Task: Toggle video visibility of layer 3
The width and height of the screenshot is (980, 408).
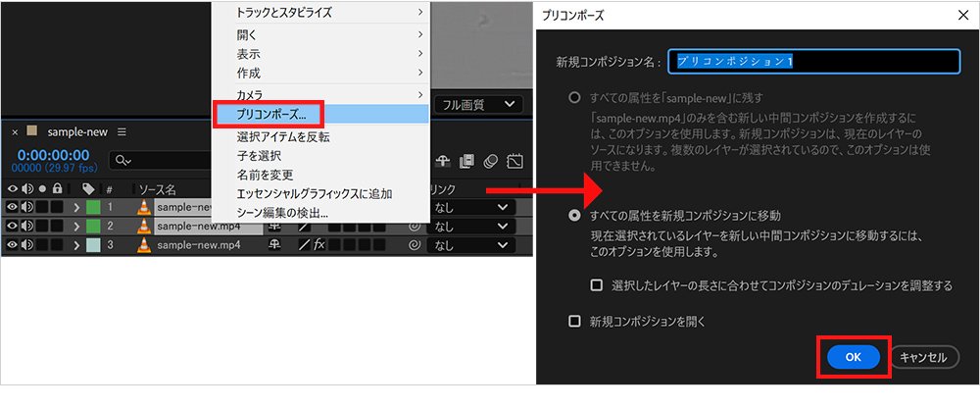Action: coord(11,245)
